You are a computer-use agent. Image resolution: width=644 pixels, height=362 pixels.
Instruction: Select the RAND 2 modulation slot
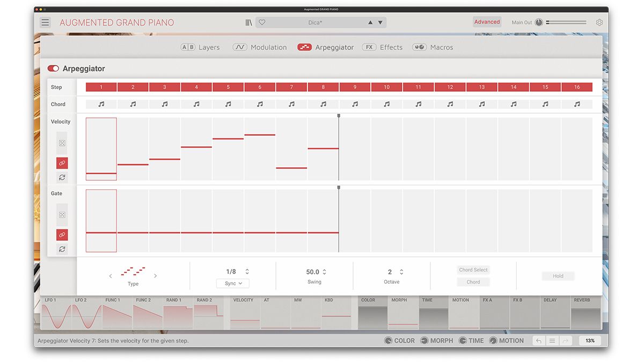click(208, 313)
